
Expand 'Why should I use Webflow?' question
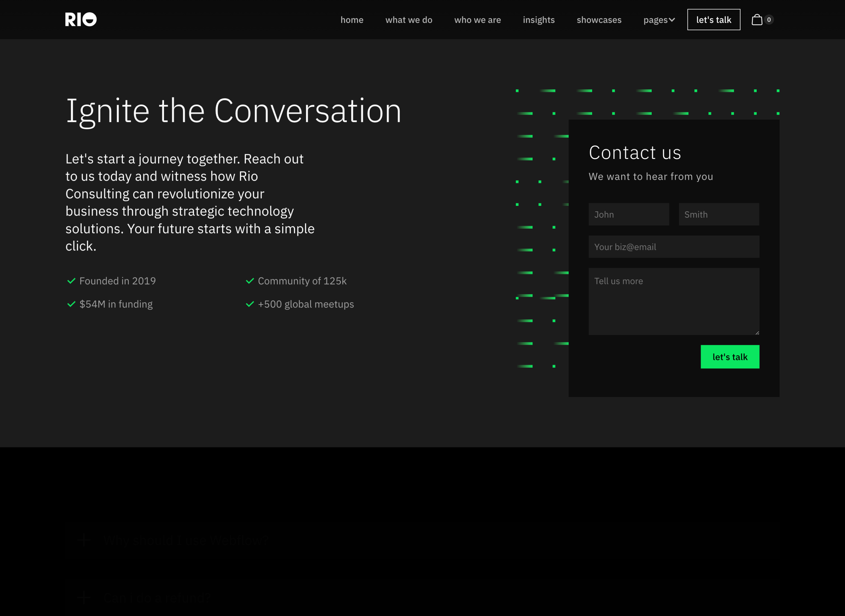click(186, 539)
